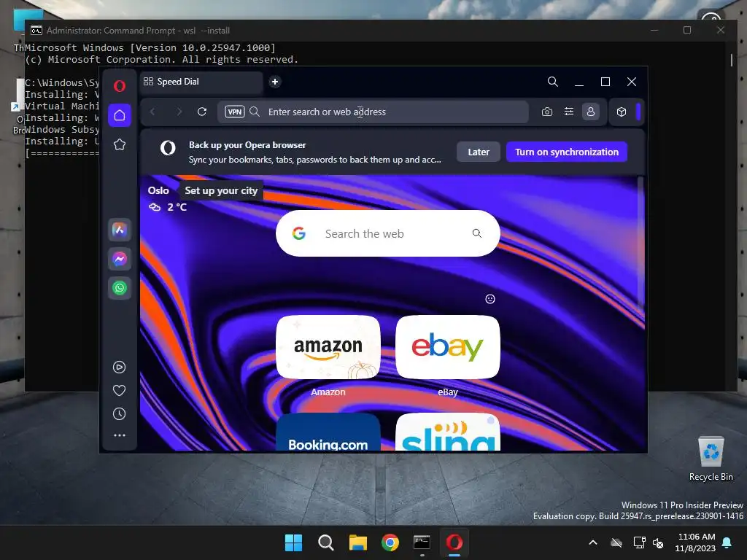Click the muted volume tray icon
This screenshot has height=560, width=747.
(x=659, y=542)
